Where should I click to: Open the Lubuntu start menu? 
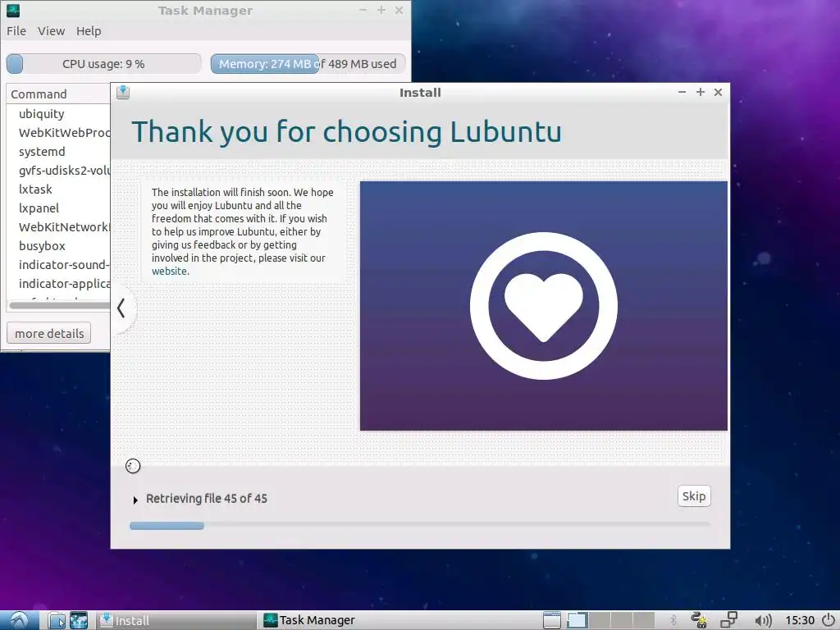tap(20, 620)
